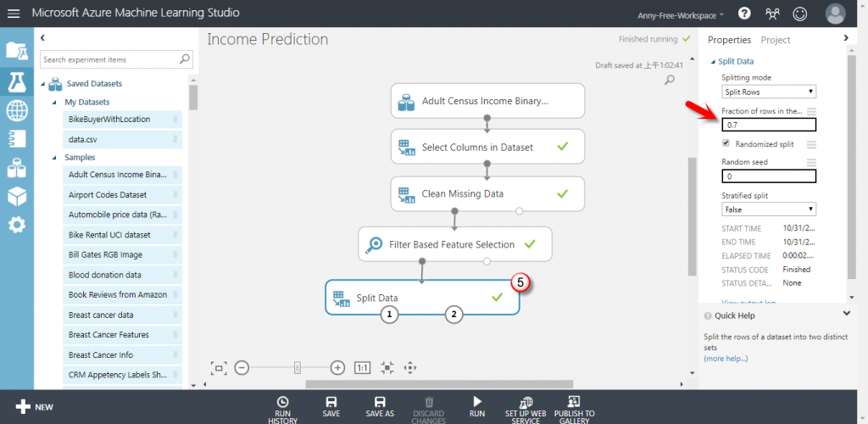Open the Splitting mode dropdown
This screenshot has width=868, height=424.
[x=768, y=92]
